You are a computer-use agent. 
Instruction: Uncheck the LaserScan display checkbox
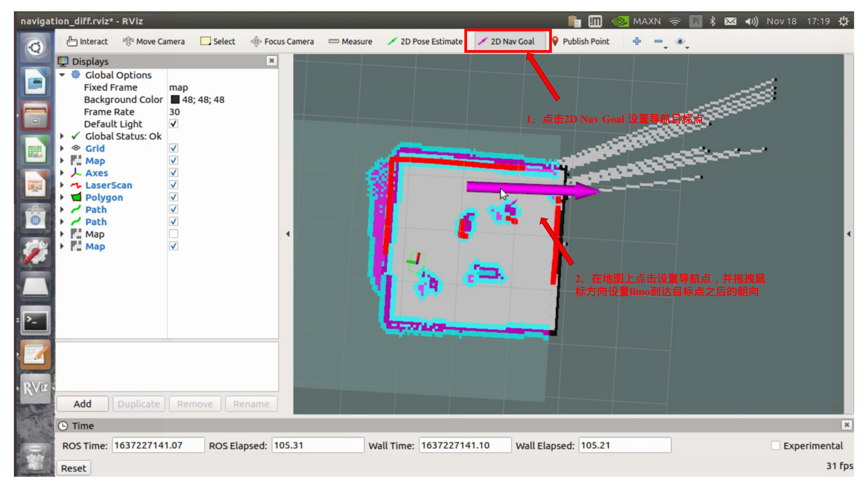tap(173, 185)
